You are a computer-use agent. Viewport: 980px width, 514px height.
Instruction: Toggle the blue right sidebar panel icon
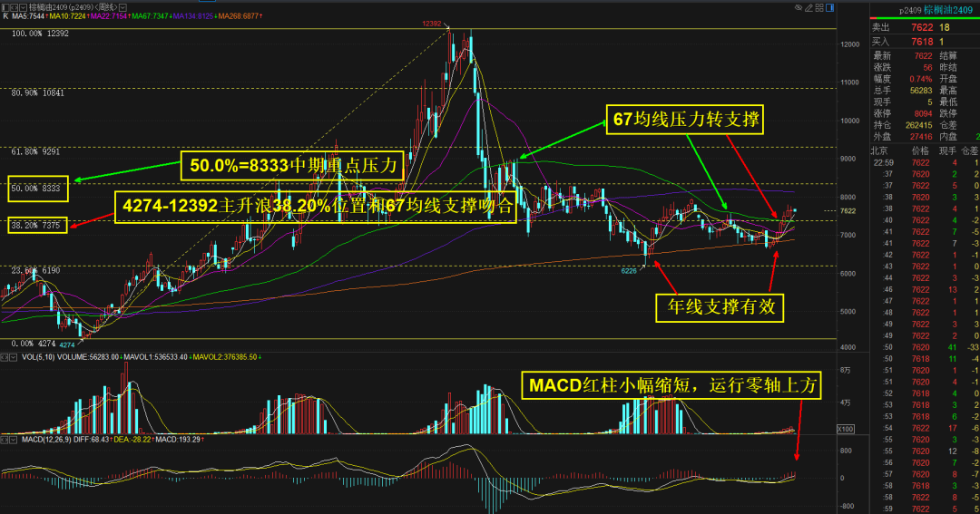tap(830, 7)
